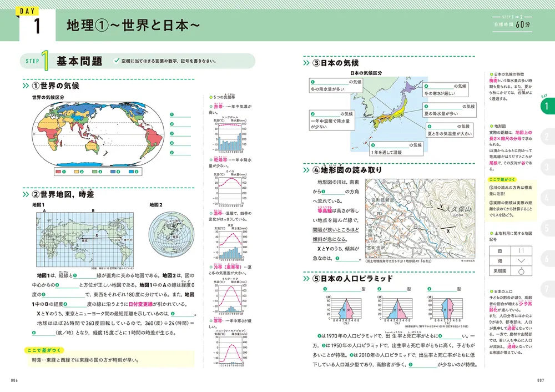Select the faded day 5 side tab
The image size is (555, 392).
coord(547,228)
